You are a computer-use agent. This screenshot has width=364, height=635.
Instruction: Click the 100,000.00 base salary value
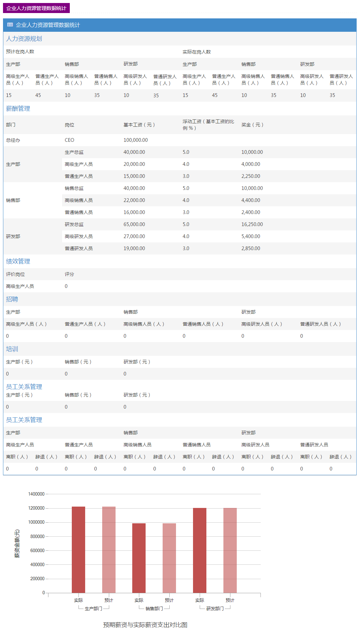136,140
